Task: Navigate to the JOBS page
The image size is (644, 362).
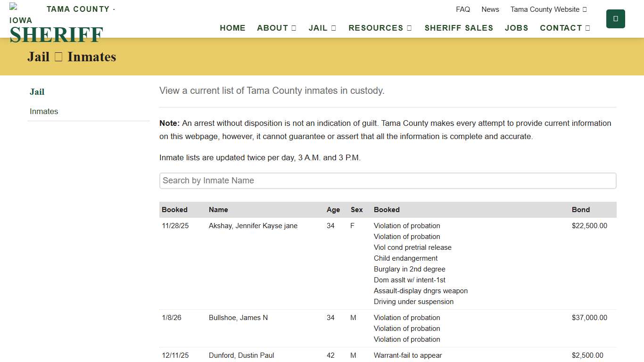Action: 516,28
